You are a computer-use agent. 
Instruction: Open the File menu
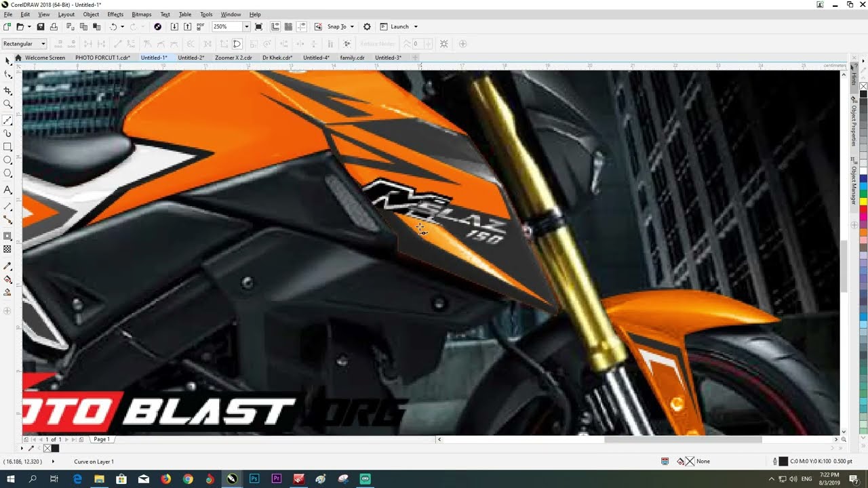[8, 14]
